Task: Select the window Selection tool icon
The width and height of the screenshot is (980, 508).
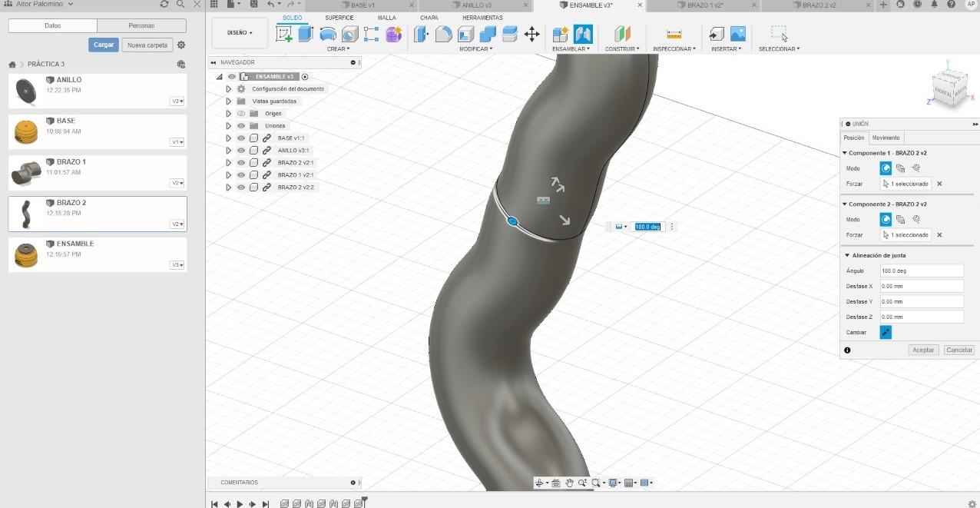Action: 780,34
